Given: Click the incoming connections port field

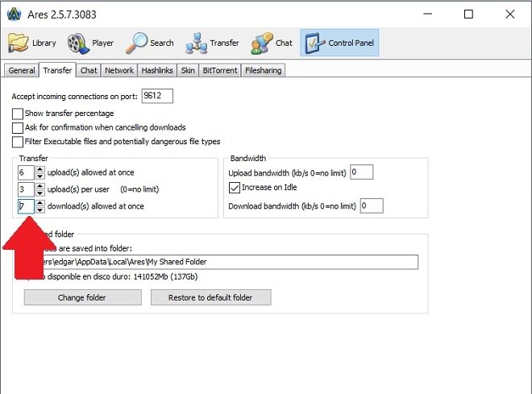Looking at the screenshot, I should pyautogui.click(x=157, y=96).
